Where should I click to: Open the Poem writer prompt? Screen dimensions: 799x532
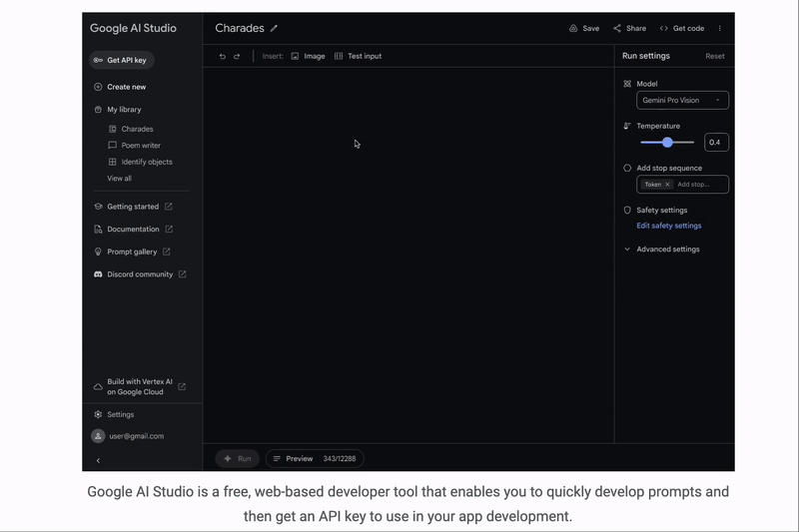pos(135,146)
